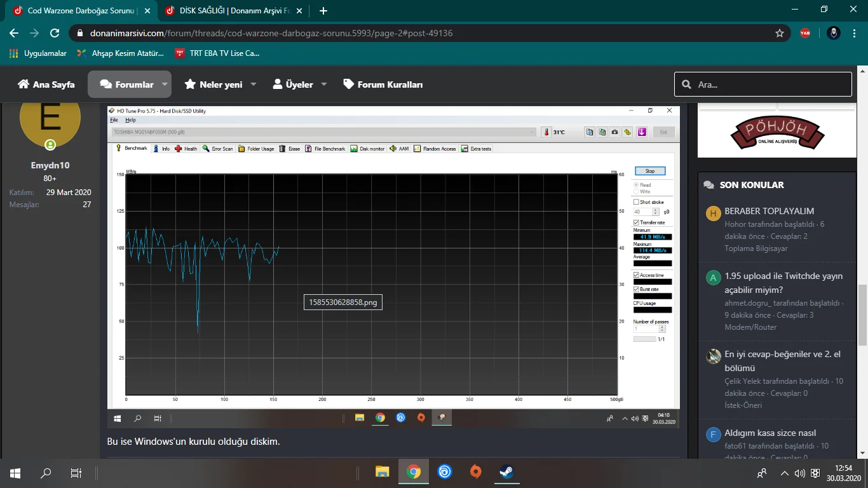868x488 pixels.
Task: Open the TRT EBA TV Lise bookmark
Action: (x=217, y=53)
